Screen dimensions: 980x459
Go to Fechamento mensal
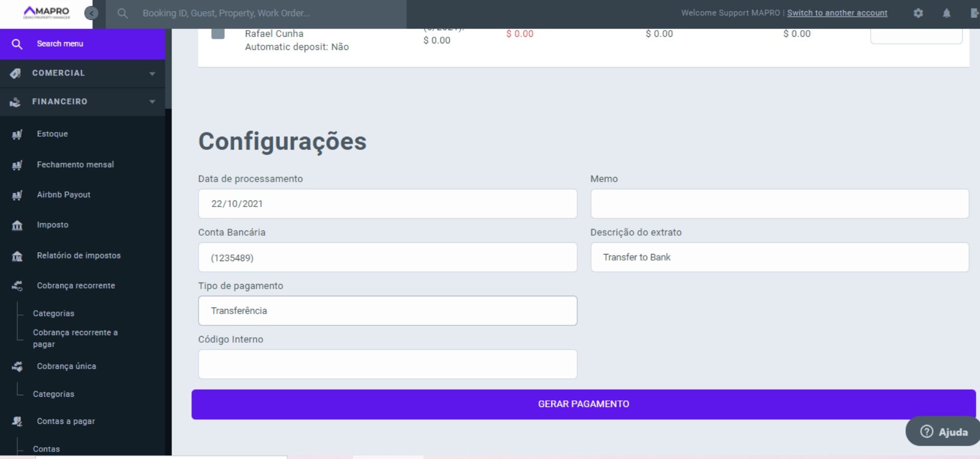point(75,165)
